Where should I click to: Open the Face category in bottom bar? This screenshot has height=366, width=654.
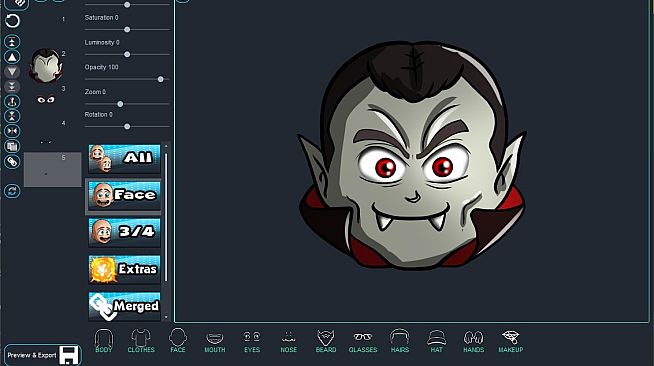coord(178,341)
